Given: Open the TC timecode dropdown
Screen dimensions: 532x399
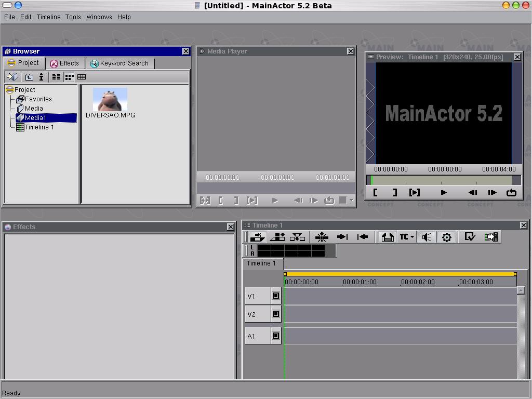Looking at the screenshot, I should point(407,237).
